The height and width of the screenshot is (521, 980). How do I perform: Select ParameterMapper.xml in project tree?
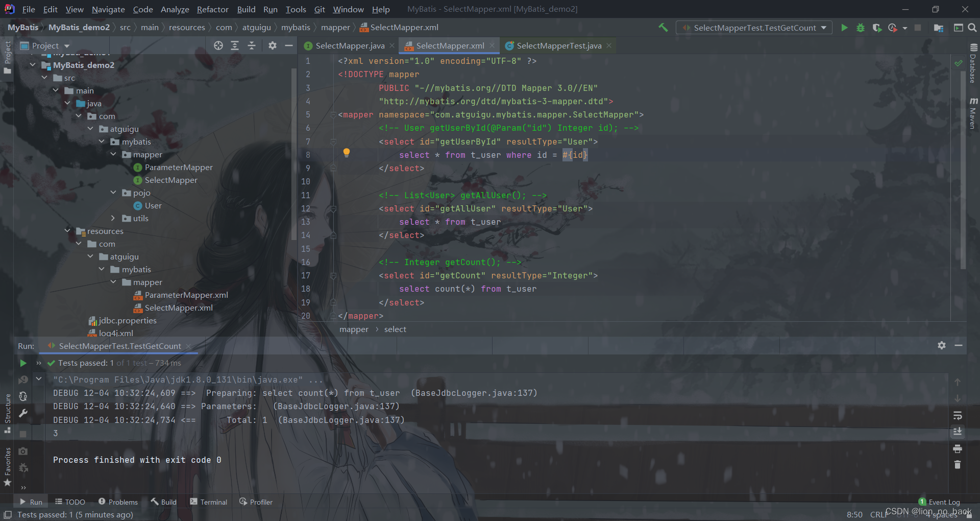pyautogui.click(x=186, y=295)
